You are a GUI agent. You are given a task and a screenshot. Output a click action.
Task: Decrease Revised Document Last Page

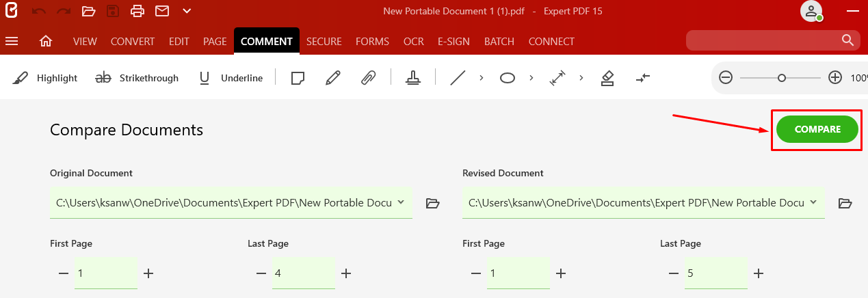(673, 273)
